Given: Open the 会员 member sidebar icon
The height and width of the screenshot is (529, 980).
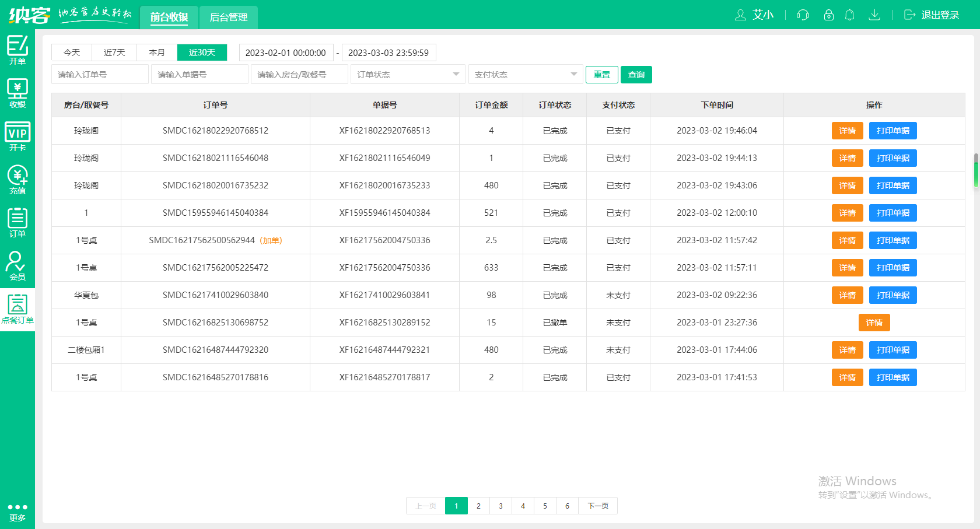Looking at the screenshot, I should click(x=17, y=266).
